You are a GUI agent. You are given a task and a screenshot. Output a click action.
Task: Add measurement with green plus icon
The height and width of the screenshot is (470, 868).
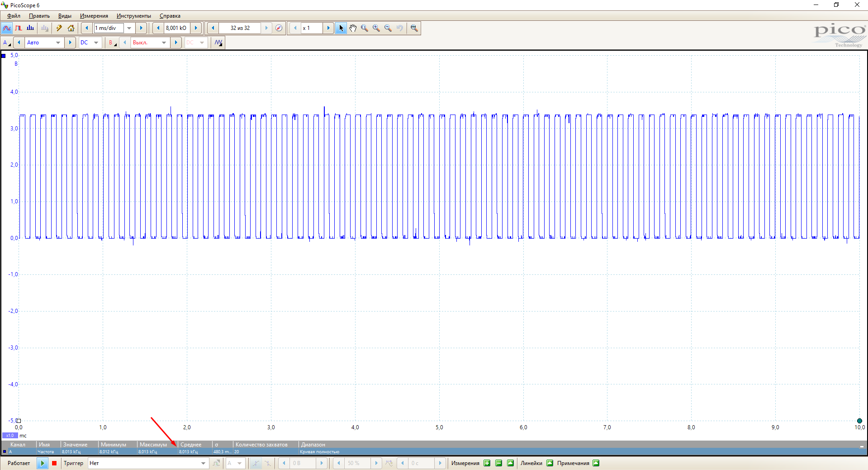pyautogui.click(x=487, y=463)
